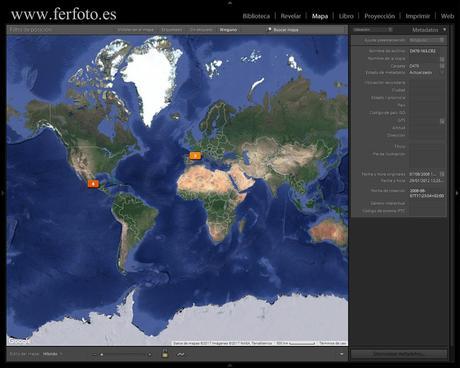
Task: Switch to the Revelar module
Action: (291, 16)
